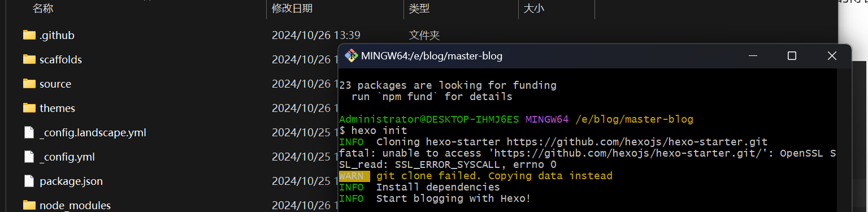
Task: Select the _config.landscape.yml file name
Action: coord(93,133)
